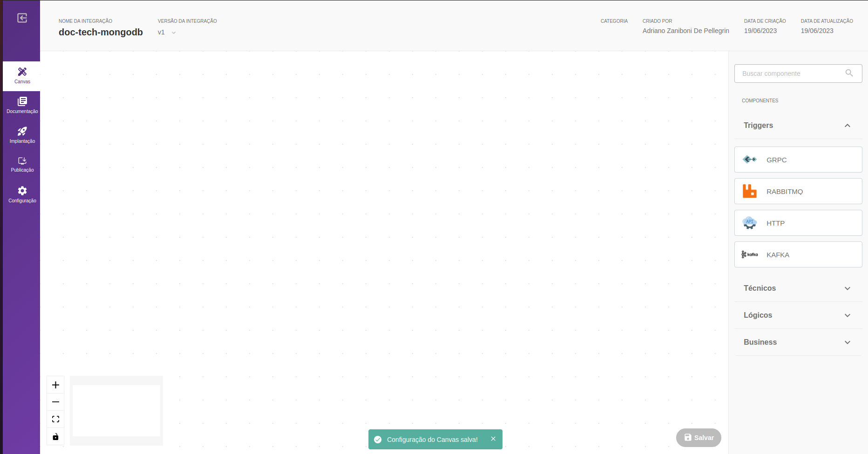Click the DATA DE ATUALIZAÇÃO date value

(x=817, y=31)
